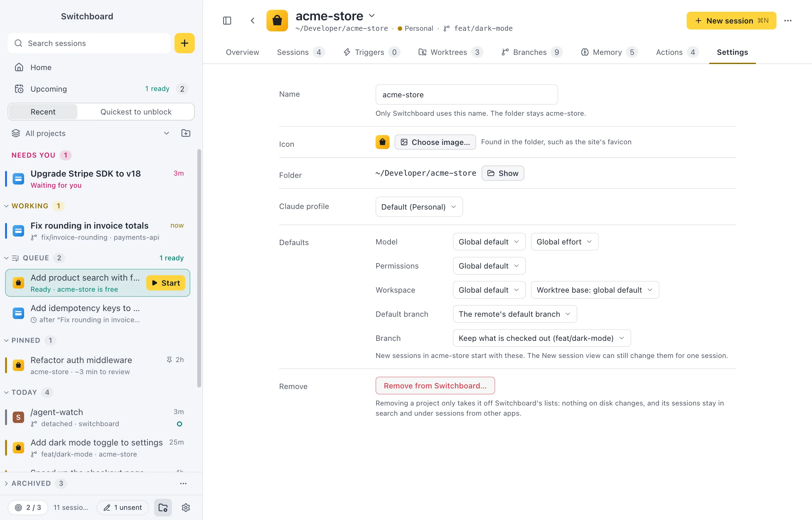The width and height of the screenshot is (812, 520).
Task: Open the header more options ellipsis
Action: 788,21
